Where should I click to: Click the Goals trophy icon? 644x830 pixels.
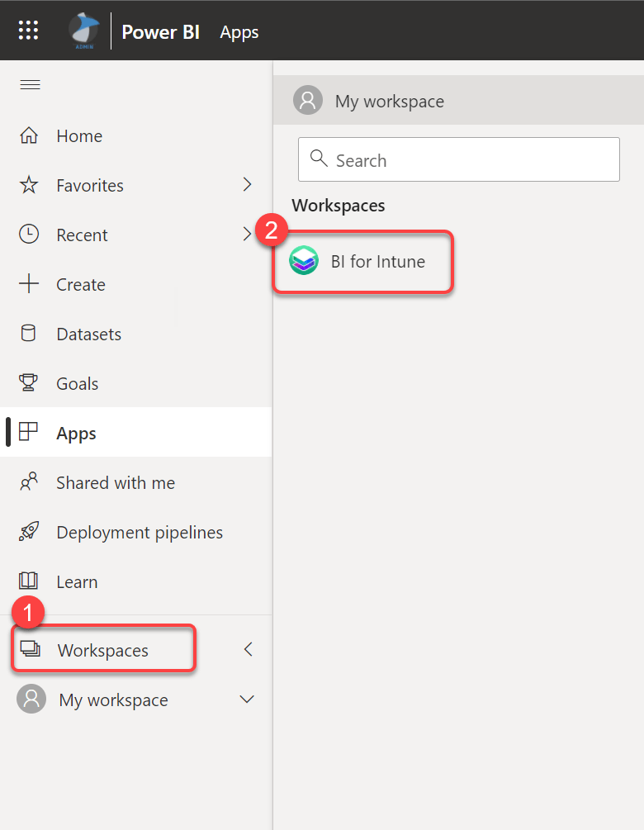(x=29, y=384)
